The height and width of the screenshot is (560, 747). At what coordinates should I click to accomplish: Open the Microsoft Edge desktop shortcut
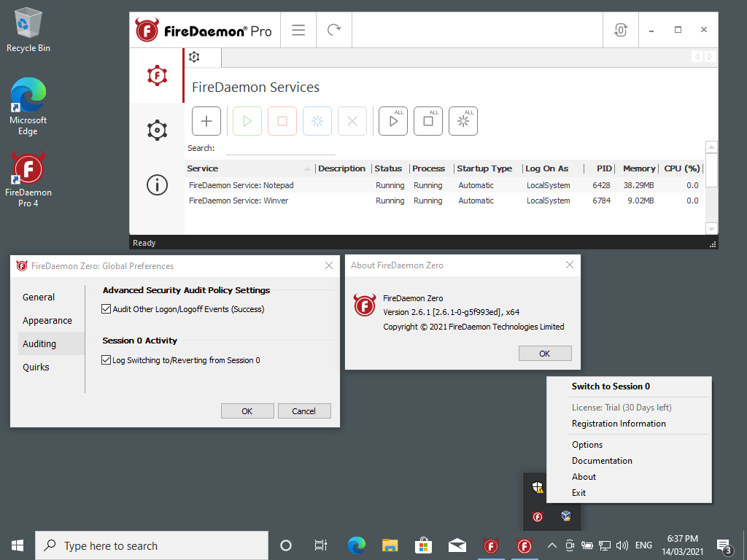click(28, 106)
